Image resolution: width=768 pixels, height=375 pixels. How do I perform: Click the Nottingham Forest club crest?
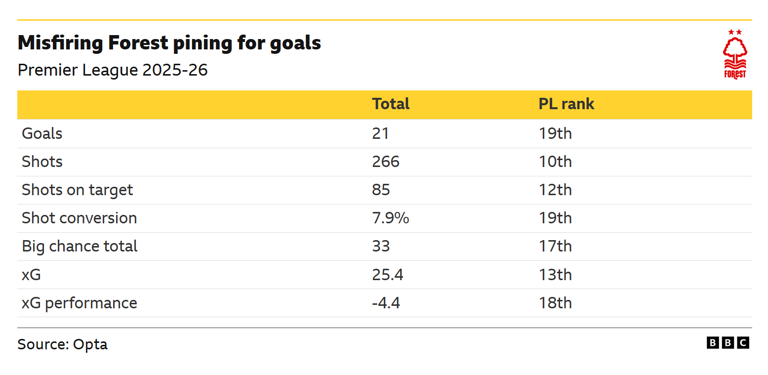[734, 54]
